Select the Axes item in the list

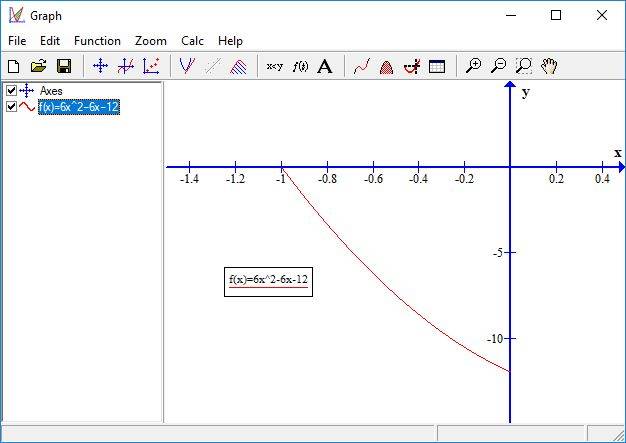50,91
